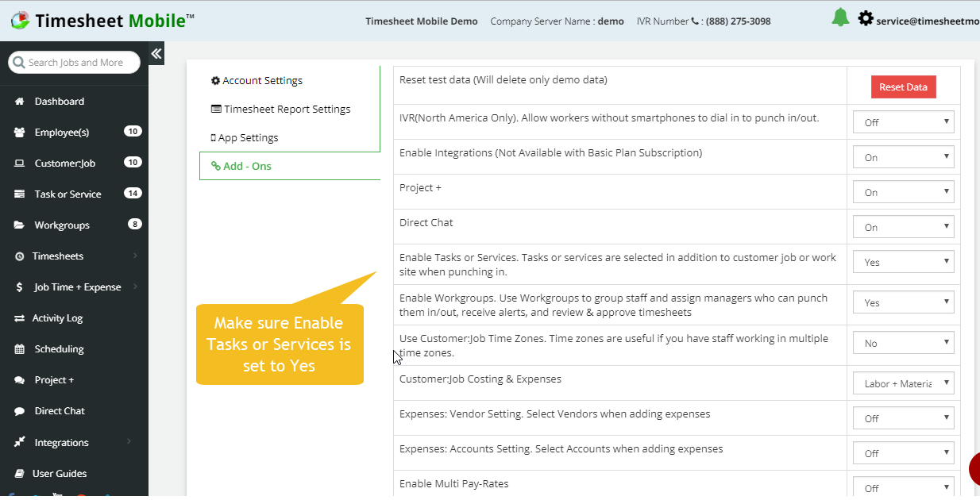The height and width of the screenshot is (500, 980).
Task: Open Enable Tasks or Services Yes dropdown
Action: click(x=904, y=262)
